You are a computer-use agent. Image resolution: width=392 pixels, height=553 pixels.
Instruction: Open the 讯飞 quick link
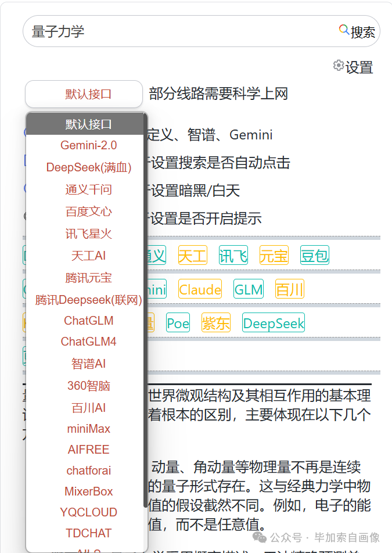point(233,256)
